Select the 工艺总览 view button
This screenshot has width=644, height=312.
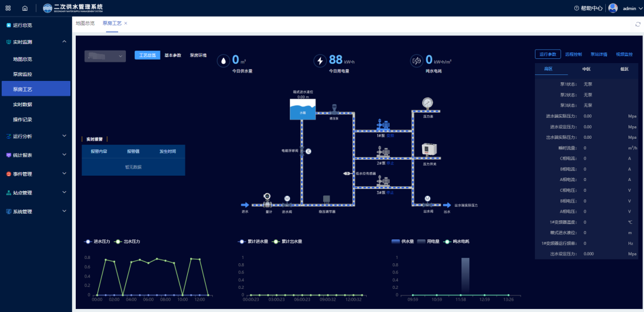click(x=147, y=55)
